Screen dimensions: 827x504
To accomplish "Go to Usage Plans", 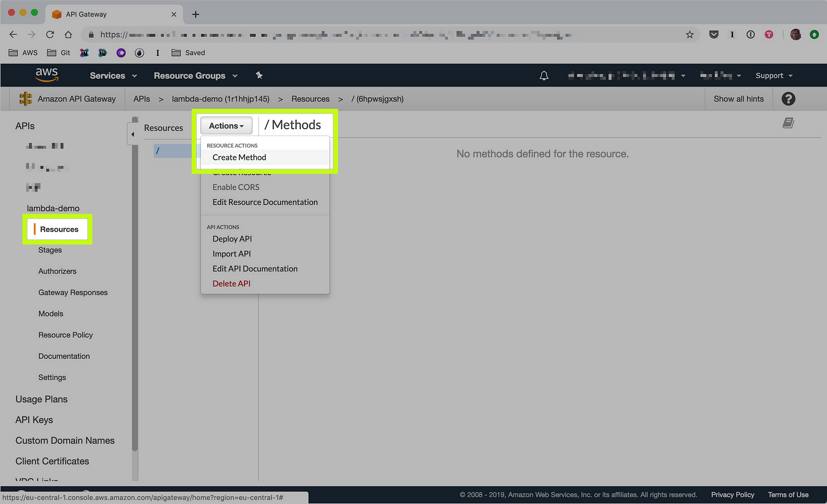I will coord(41,399).
